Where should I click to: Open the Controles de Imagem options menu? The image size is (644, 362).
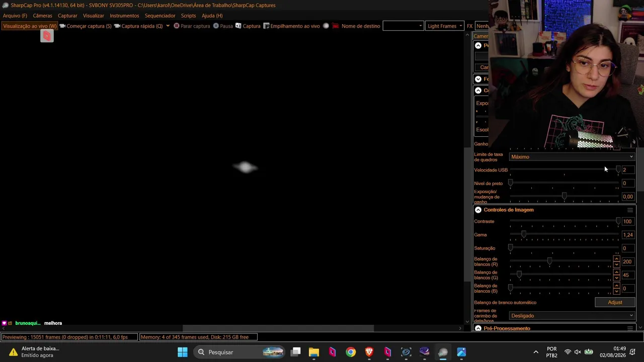(x=629, y=210)
